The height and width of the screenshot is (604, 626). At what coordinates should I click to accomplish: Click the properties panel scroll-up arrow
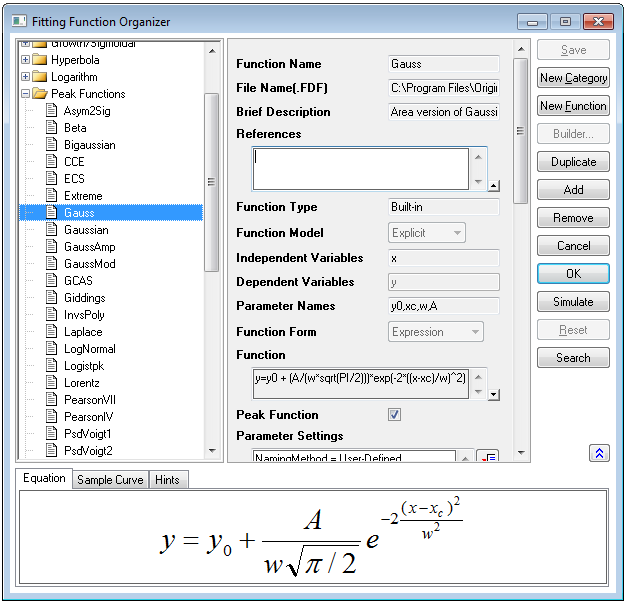click(x=521, y=49)
